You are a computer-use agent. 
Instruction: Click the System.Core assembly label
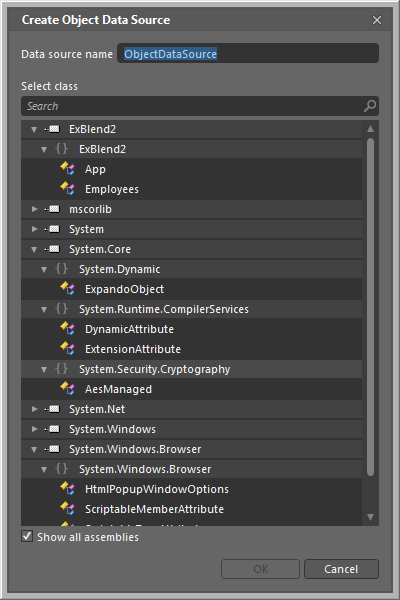click(x=100, y=249)
